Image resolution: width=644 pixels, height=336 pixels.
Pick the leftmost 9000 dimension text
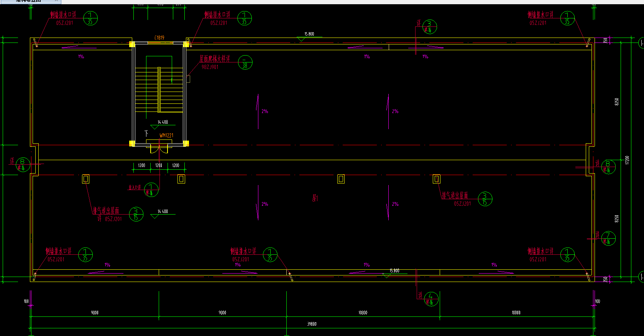tap(95, 313)
